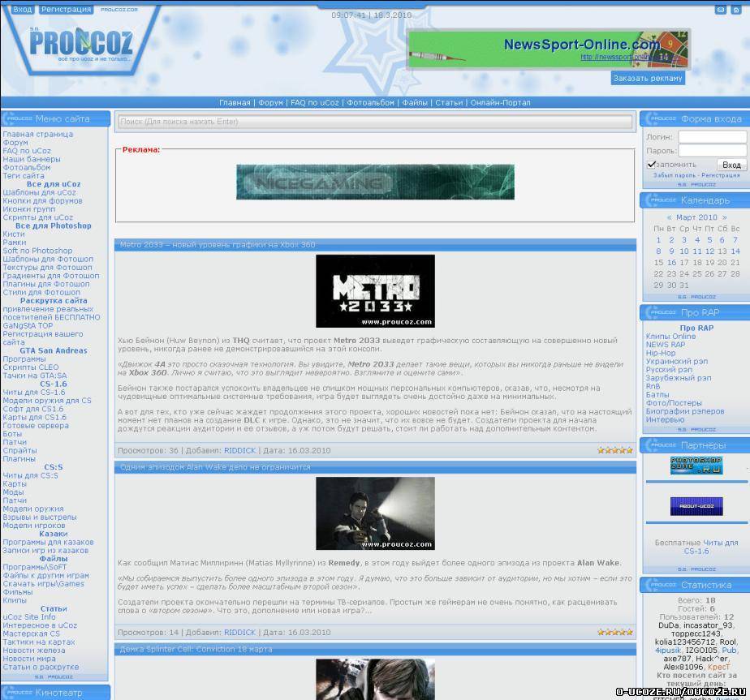Open 'Форум' in the top navigation bar
The width and height of the screenshot is (750, 700).
point(270,103)
